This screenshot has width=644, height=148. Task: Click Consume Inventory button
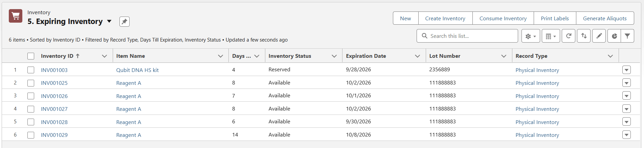coord(503,18)
